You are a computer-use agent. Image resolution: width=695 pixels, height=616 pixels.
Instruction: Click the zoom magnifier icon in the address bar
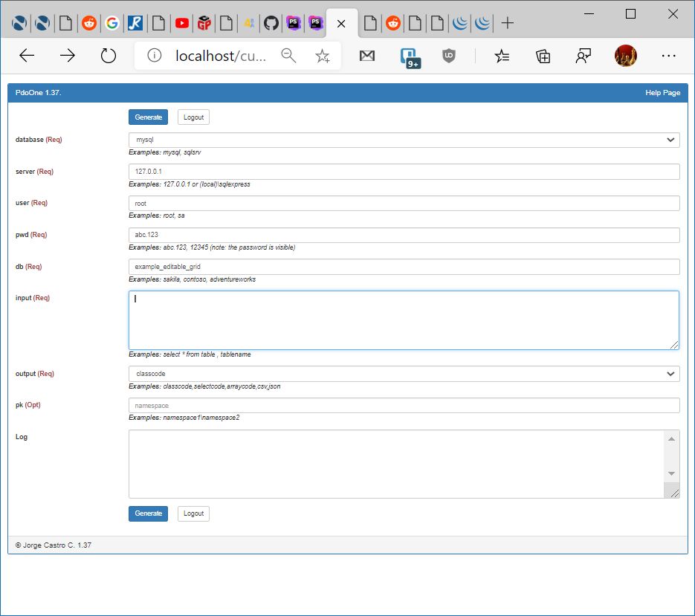[288, 56]
